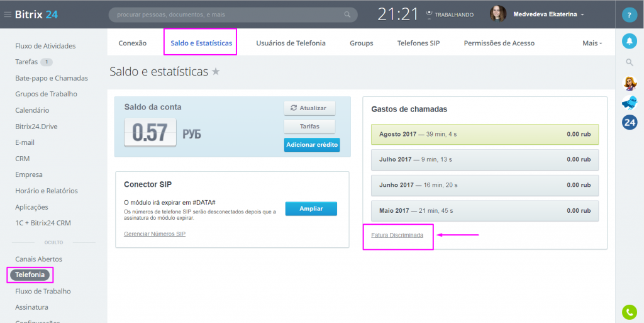Open Canais Abertos in the sidebar
Image resolution: width=644 pixels, height=323 pixels.
pos(38,259)
